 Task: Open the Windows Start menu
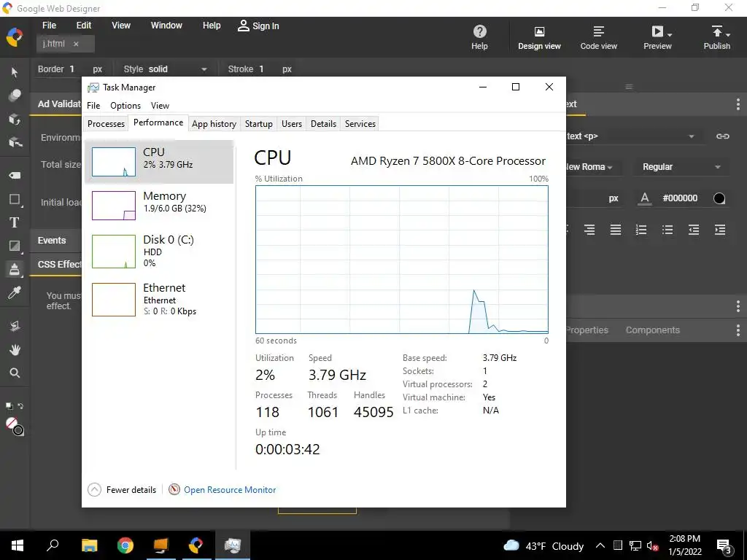click(18, 545)
